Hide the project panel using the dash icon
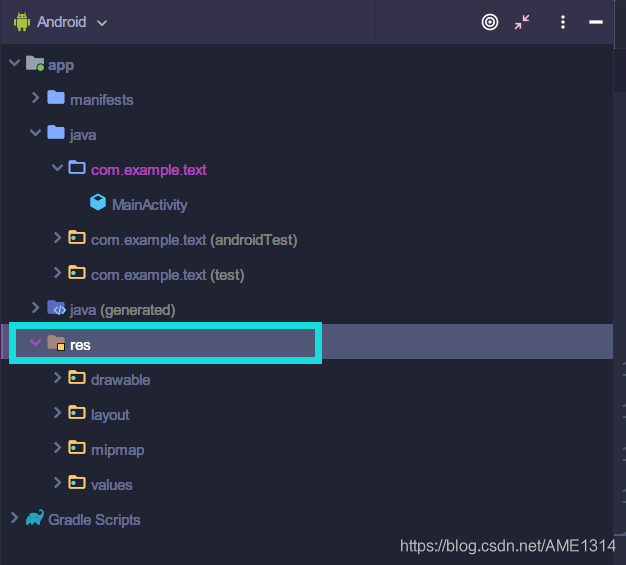626x565 pixels. click(596, 22)
